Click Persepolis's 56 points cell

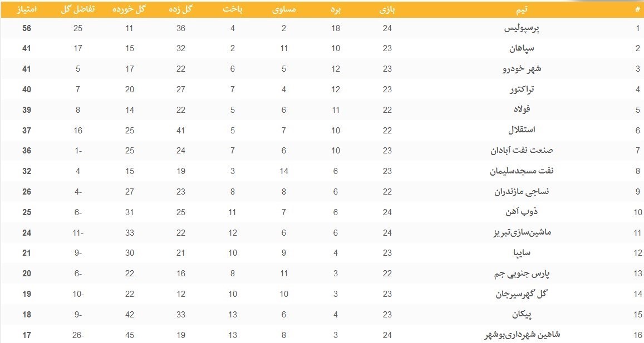(x=27, y=28)
